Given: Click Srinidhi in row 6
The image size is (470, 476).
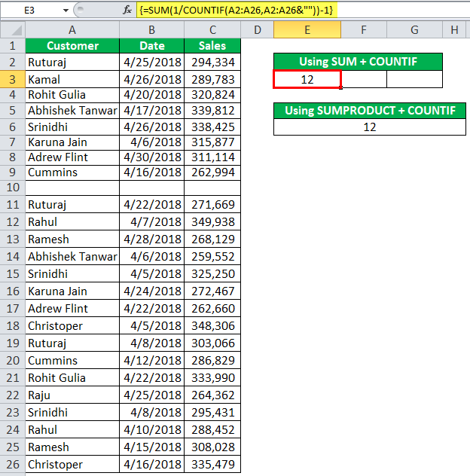Looking at the screenshot, I should (x=72, y=127).
